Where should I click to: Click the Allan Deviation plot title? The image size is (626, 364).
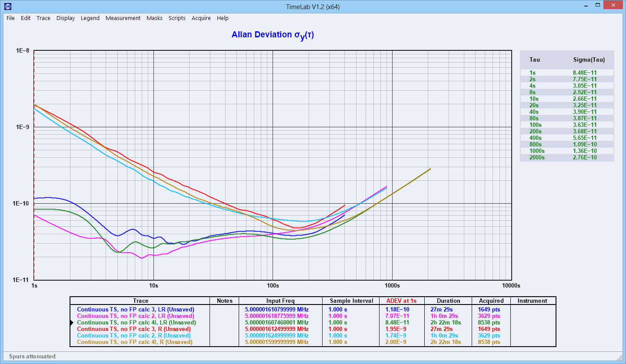click(x=273, y=35)
